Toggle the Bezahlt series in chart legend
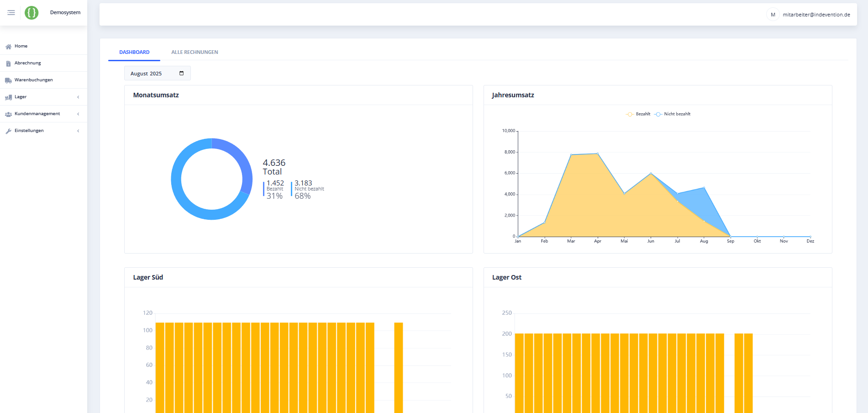Image resolution: width=868 pixels, height=413 pixels. (x=638, y=114)
